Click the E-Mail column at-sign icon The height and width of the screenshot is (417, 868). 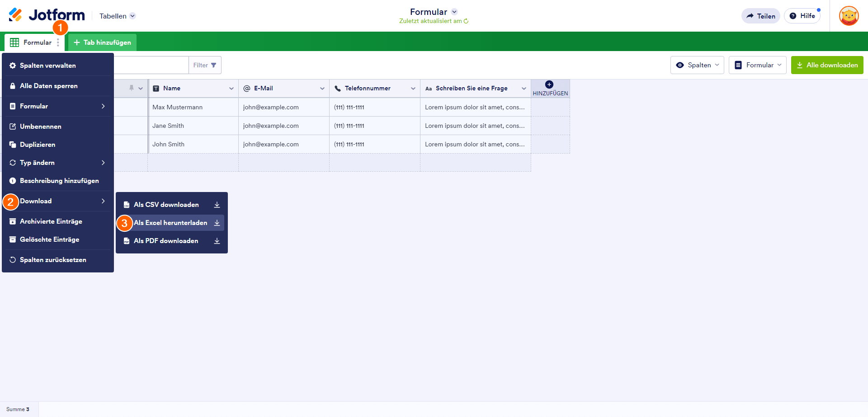[x=247, y=89]
